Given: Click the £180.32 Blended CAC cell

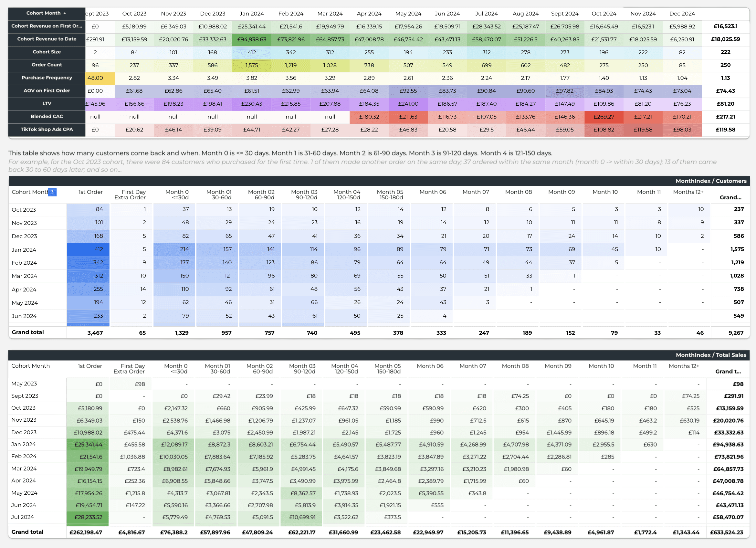Looking at the screenshot, I should [369, 117].
